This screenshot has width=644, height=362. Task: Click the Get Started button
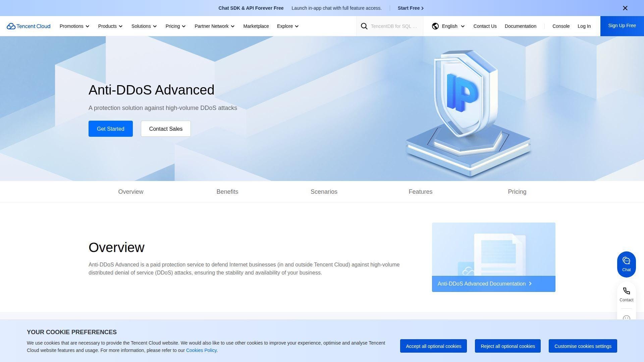111,129
